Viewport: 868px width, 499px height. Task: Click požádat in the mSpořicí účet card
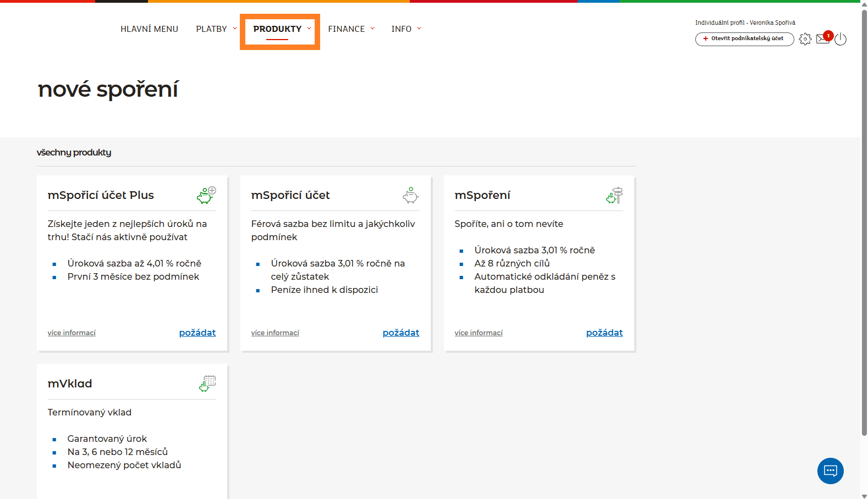click(x=401, y=332)
